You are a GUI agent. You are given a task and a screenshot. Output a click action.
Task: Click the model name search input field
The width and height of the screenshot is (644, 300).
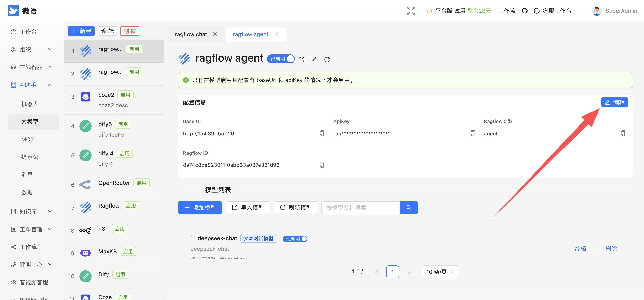pyautogui.click(x=360, y=207)
